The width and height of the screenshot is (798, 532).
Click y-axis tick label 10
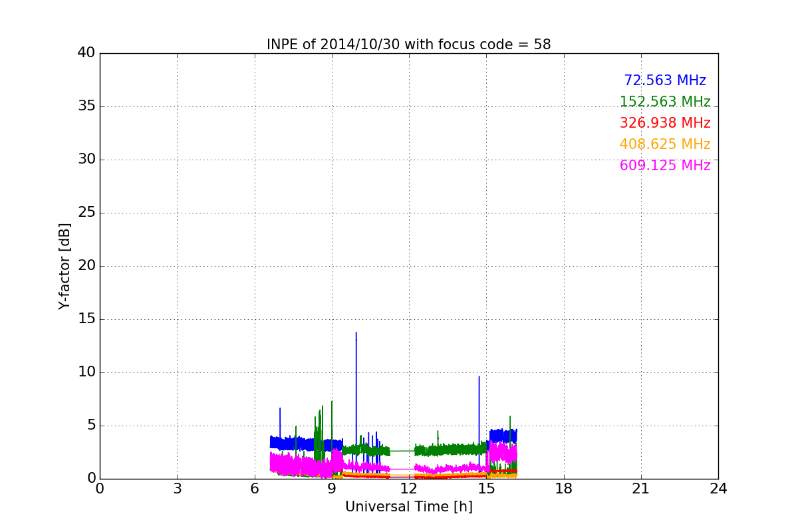pyautogui.click(x=86, y=372)
